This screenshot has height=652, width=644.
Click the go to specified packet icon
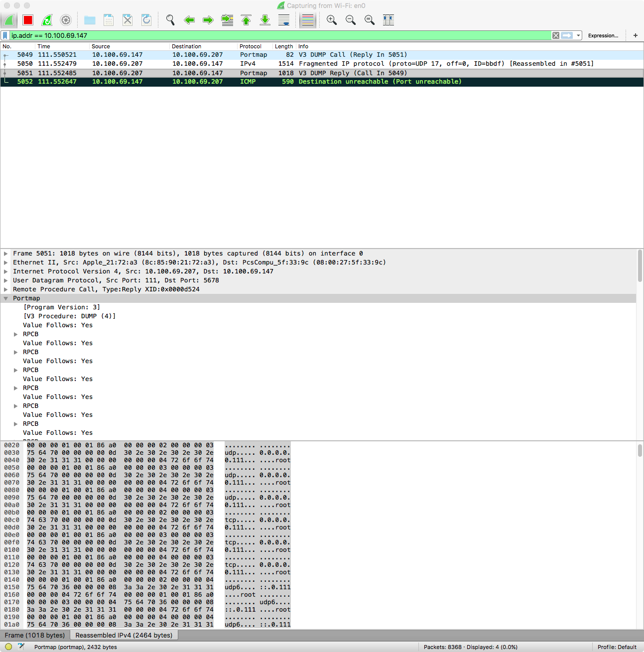[x=227, y=20]
